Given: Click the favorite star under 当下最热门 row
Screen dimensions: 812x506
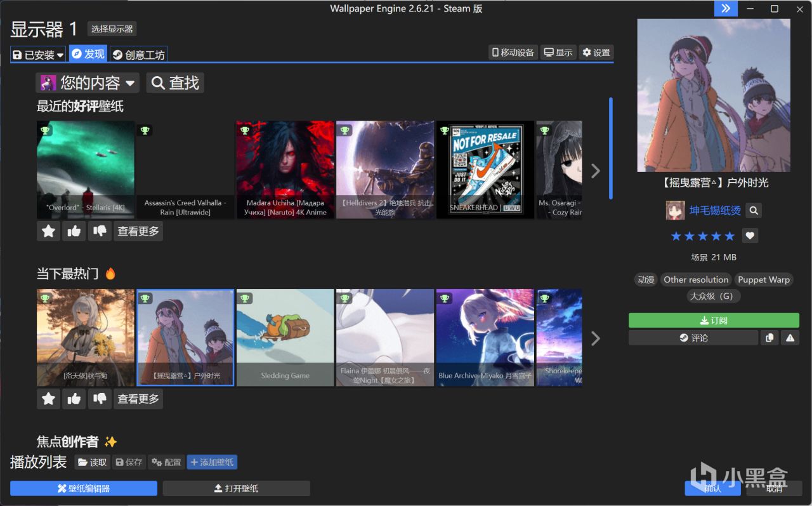Looking at the screenshot, I should 48,399.
